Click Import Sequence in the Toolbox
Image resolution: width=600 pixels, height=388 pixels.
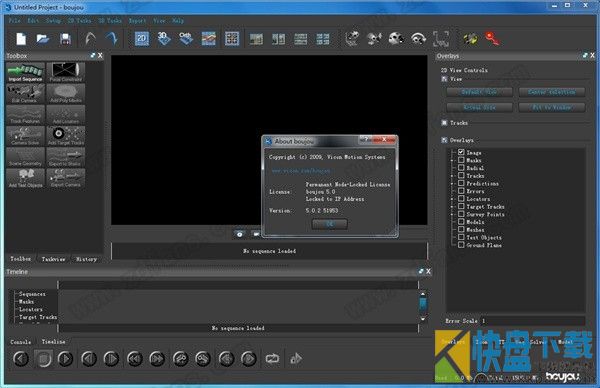(x=26, y=73)
